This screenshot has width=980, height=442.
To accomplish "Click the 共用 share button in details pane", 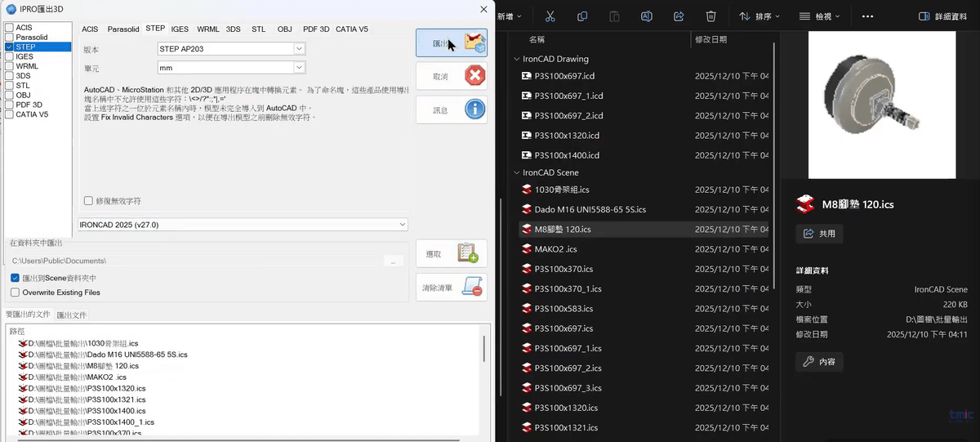I will pyautogui.click(x=820, y=233).
